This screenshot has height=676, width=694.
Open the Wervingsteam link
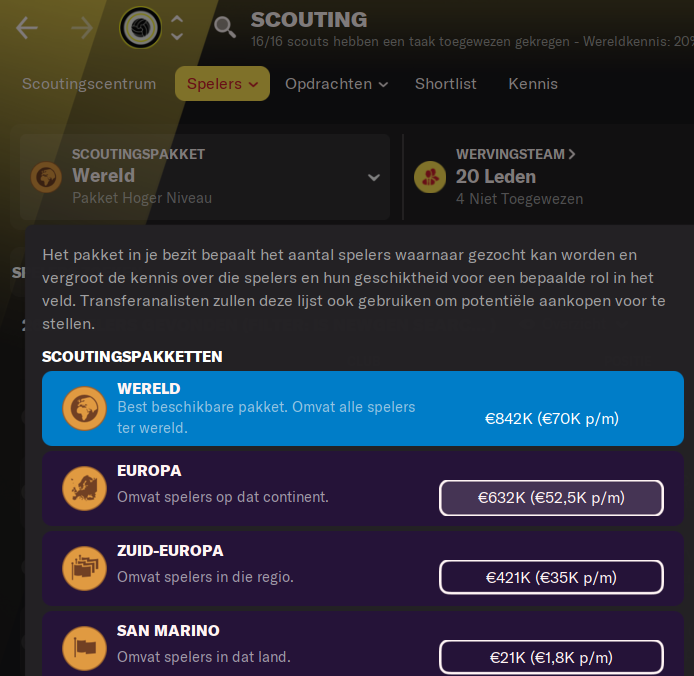tap(516, 154)
